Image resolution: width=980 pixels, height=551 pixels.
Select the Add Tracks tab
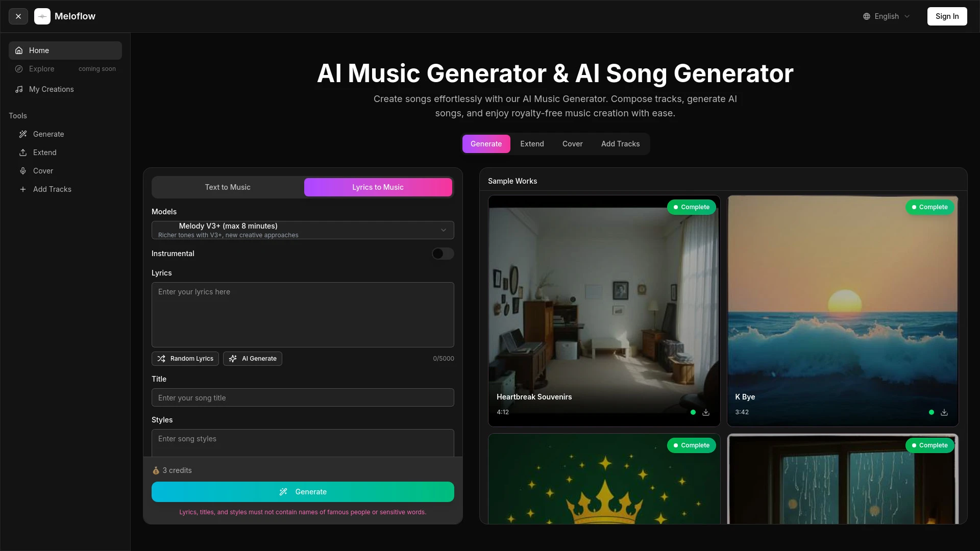pos(620,143)
